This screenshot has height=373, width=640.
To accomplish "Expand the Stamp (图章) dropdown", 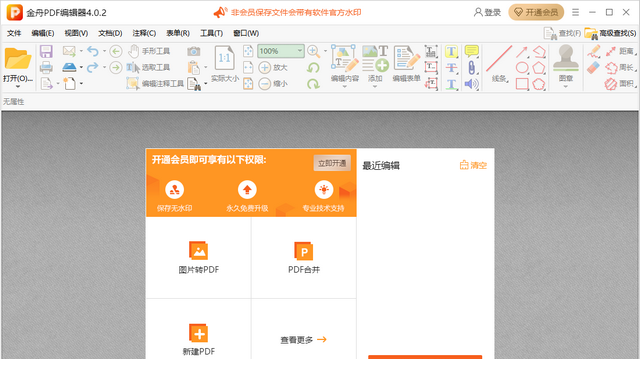I will [x=565, y=87].
